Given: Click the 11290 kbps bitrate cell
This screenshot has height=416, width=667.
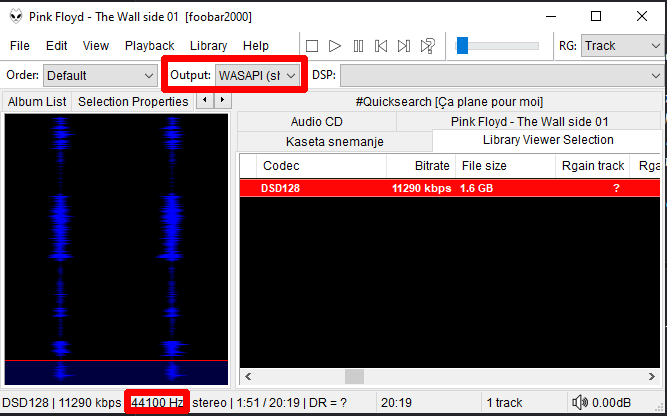Looking at the screenshot, I should point(421,188).
